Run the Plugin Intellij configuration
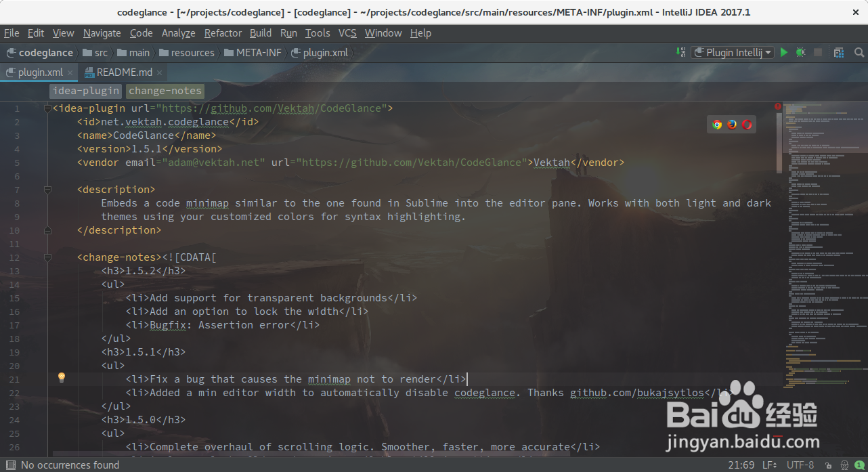This screenshot has width=868, height=472. 784,52
